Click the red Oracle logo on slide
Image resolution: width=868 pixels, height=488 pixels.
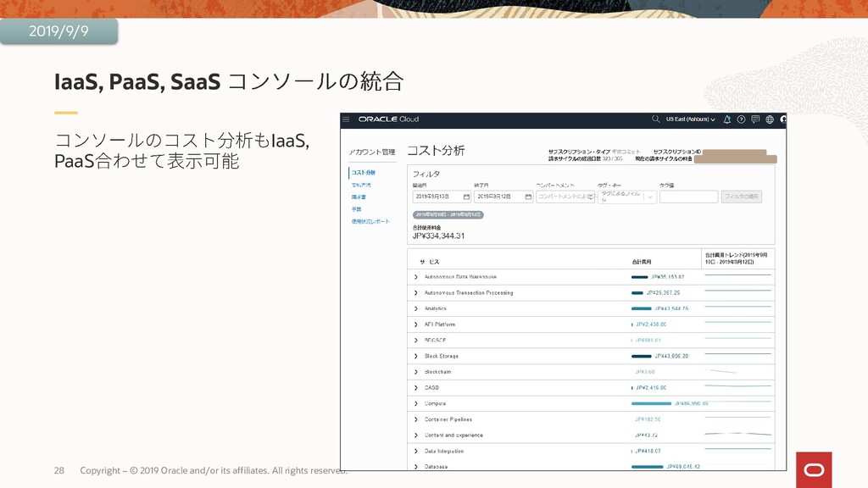click(814, 469)
